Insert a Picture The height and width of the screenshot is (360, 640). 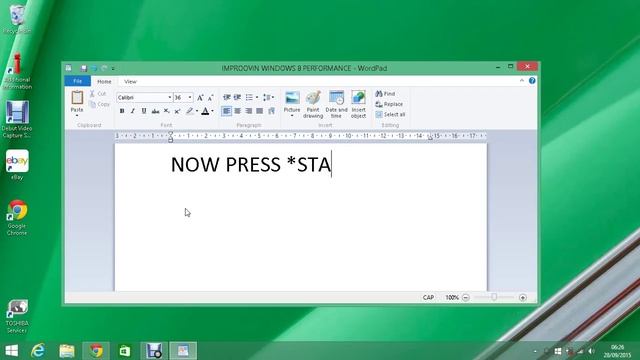click(x=292, y=101)
